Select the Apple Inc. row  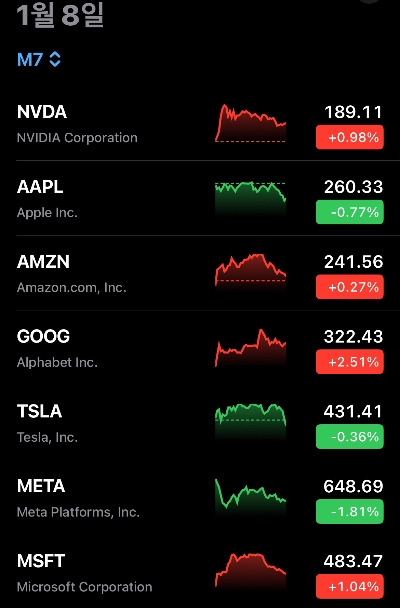[x=200, y=198]
